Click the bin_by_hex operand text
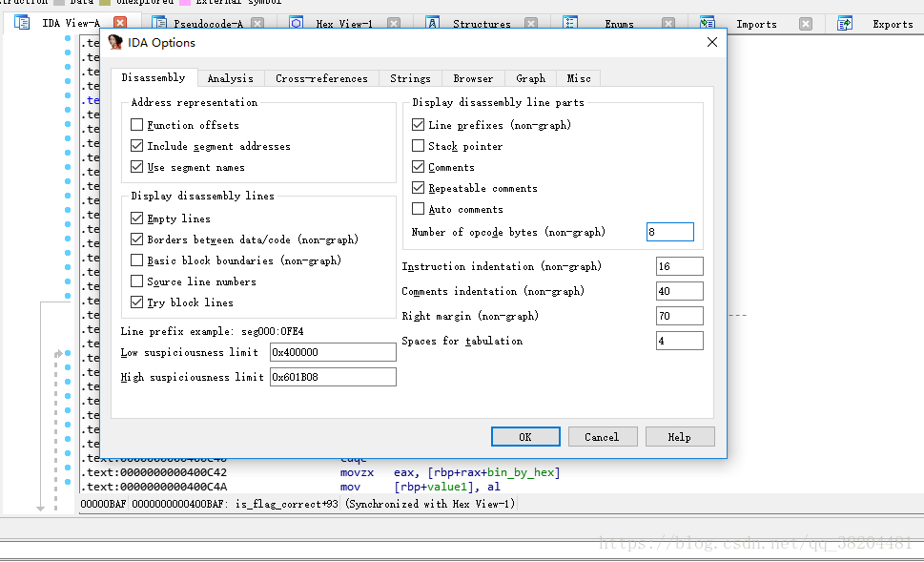Viewport: 924px width, 562px height. (521, 472)
